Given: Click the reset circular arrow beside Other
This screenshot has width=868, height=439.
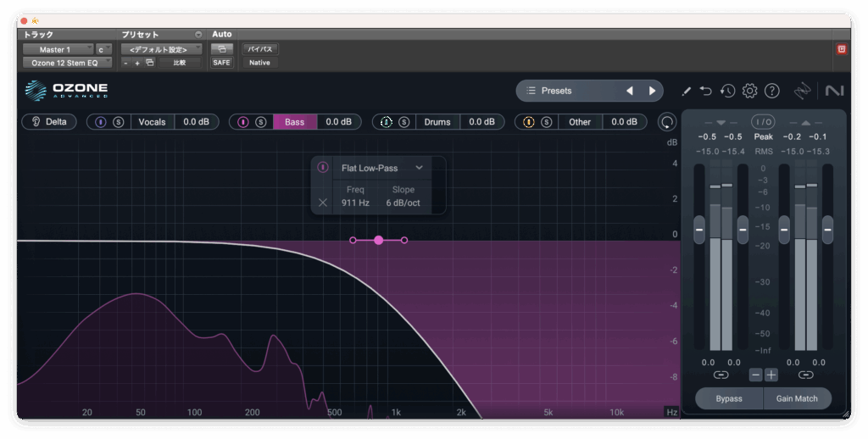Looking at the screenshot, I should pos(668,122).
